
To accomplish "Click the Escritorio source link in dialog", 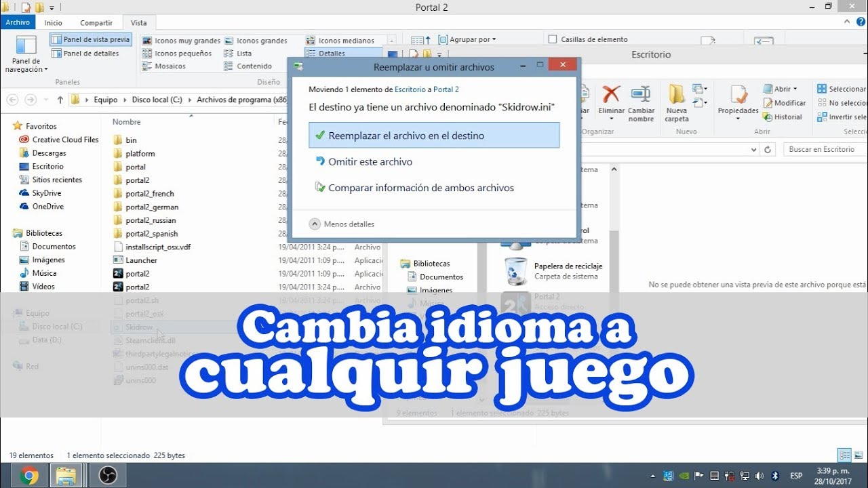I will click(x=410, y=89).
